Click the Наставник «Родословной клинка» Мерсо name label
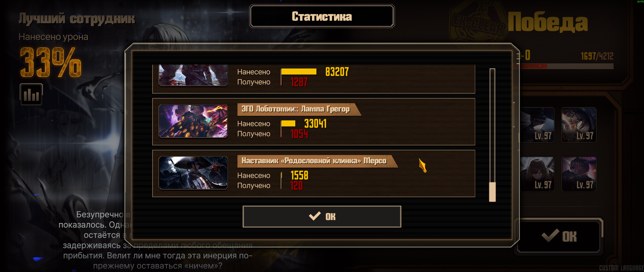Viewport: 644px width, 272px height. [x=314, y=161]
